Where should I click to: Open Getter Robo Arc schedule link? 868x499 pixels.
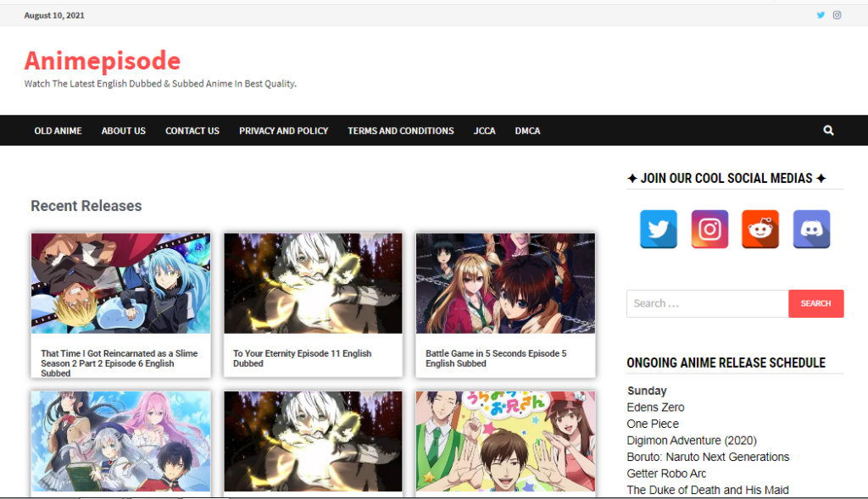[666, 474]
